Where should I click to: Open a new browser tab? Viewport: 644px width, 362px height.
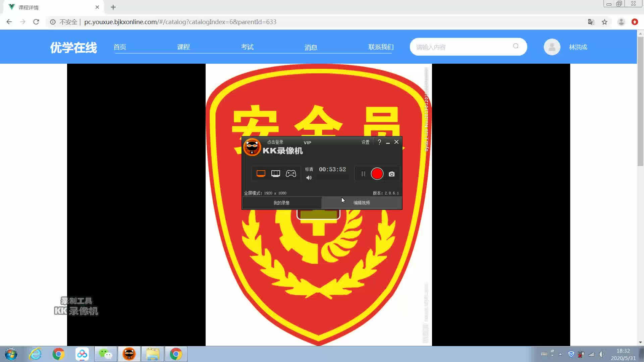tap(113, 7)
